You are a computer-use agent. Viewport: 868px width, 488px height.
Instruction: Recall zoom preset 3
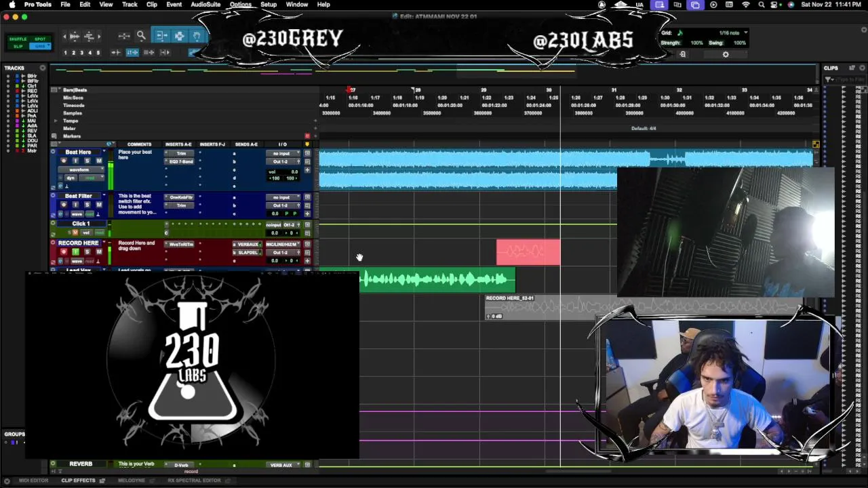point(81,53)
